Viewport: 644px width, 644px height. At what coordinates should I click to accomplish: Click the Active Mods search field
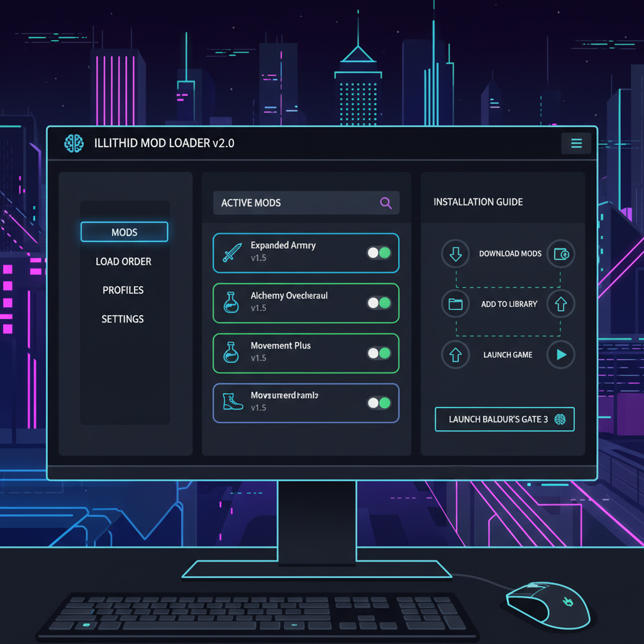296,203
